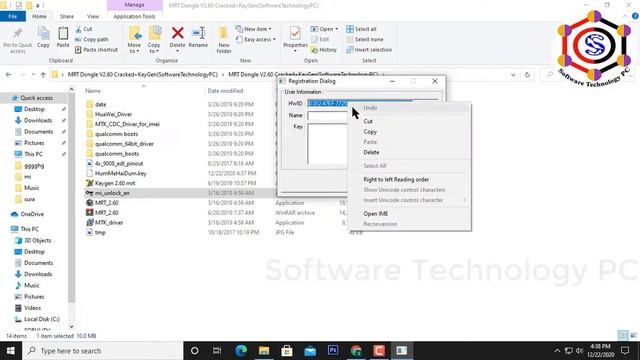Select the HuaWei_Driver folder

pyautogui.click(x=113, y=114)
